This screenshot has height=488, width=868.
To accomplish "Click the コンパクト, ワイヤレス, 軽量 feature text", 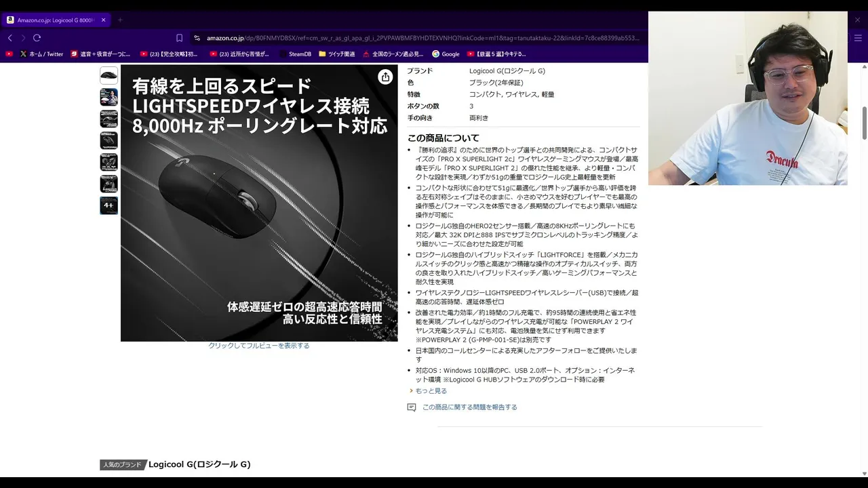I will pos(511,94).
